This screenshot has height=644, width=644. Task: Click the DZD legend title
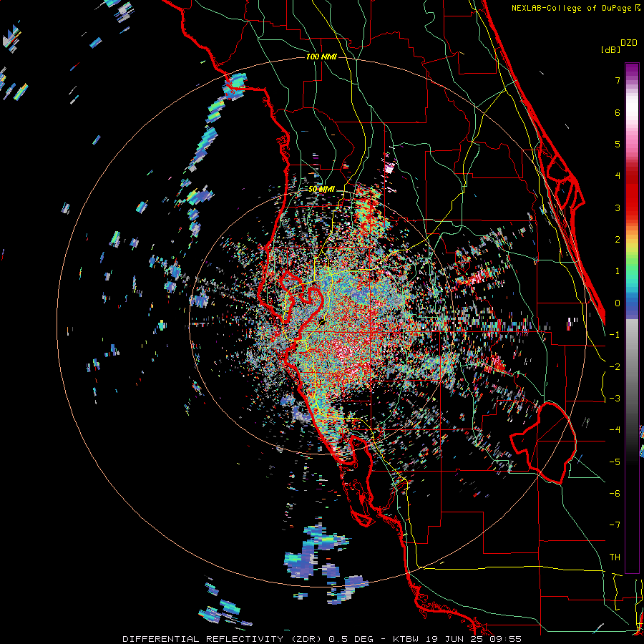tap(629, 43)
